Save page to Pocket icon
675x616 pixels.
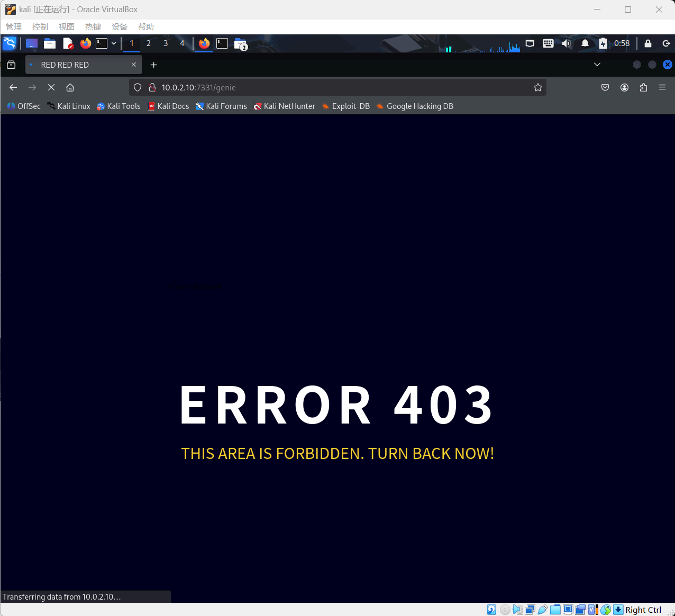pos(605,88)
